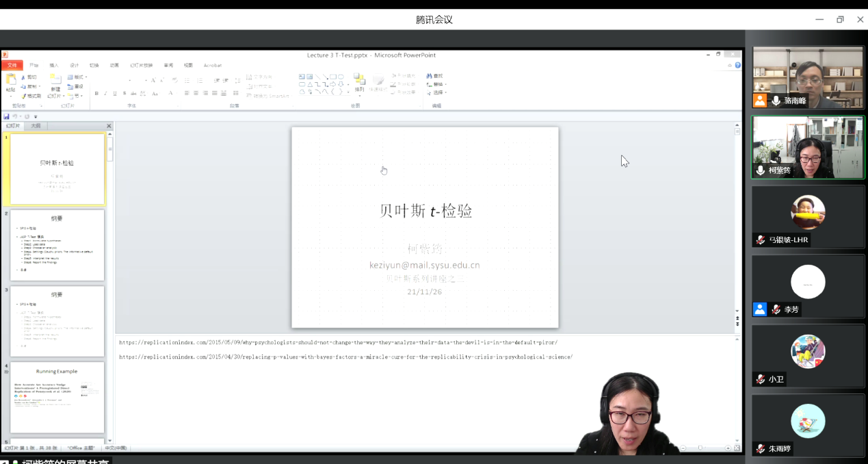868x464 pixels.
Task: Select the Running Example slide thumbnail
Action: [57, 397]
